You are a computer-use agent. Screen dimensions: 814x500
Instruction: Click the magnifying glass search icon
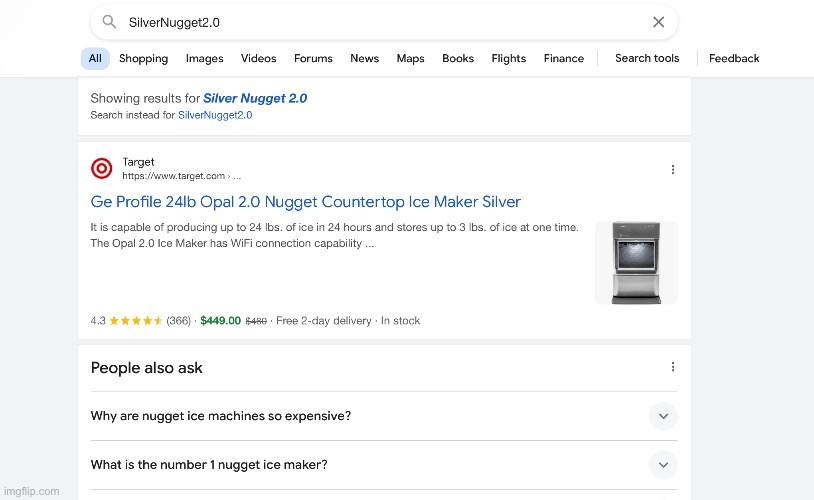(109, 22)
